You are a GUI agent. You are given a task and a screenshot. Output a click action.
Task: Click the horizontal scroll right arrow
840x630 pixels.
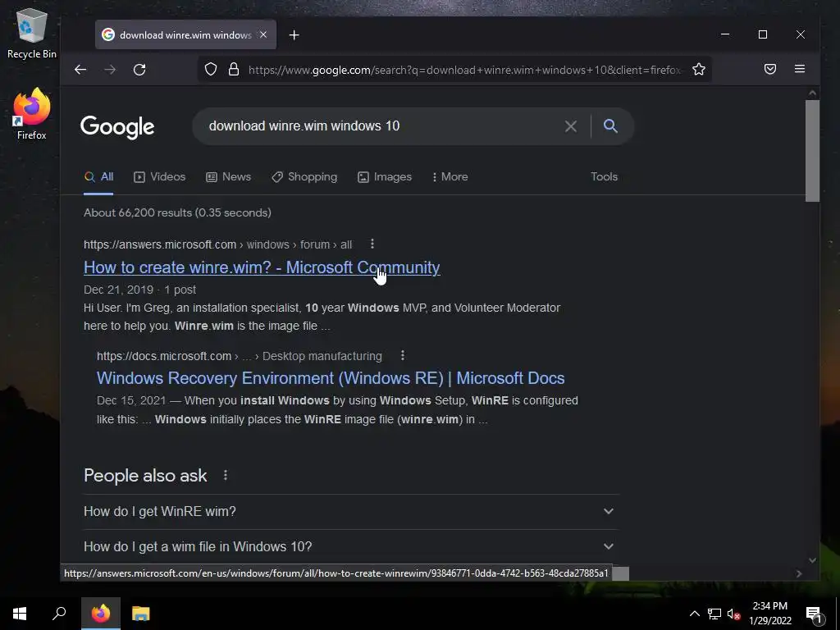click(x=799, y=573)
